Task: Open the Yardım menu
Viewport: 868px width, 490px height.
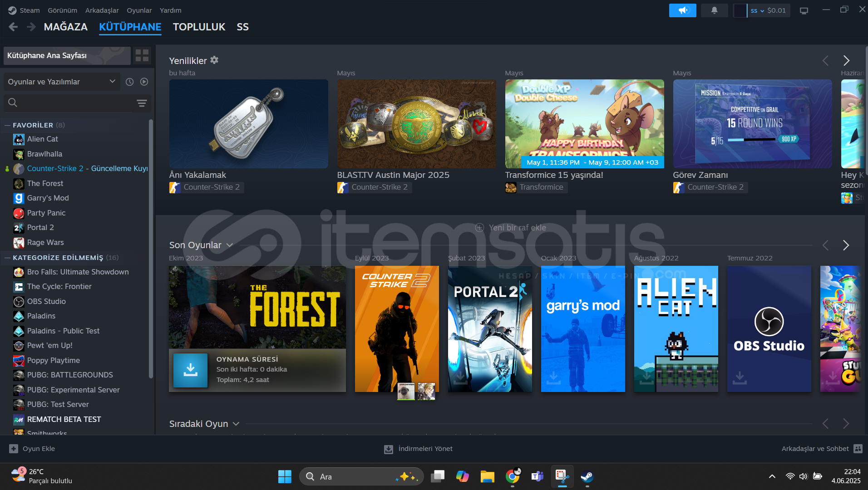Action: pyautogui.click(x=171, y=10)
